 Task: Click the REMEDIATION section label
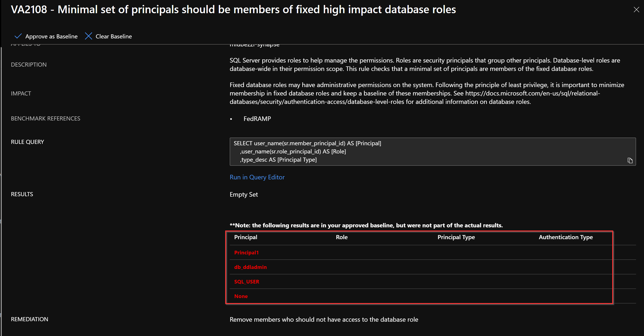click(30, 319)
